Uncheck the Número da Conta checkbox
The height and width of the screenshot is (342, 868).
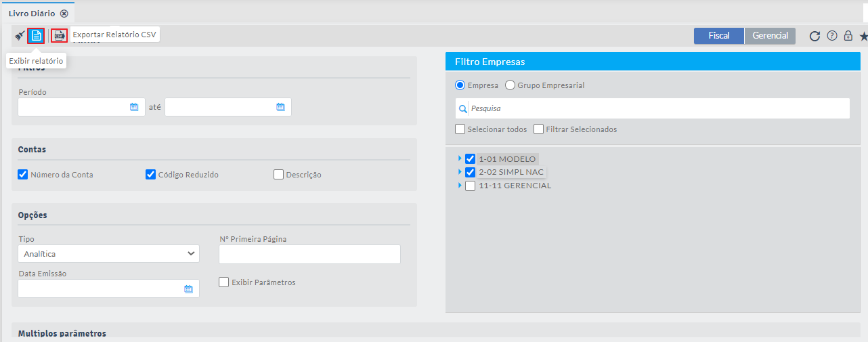coord(23,175)
